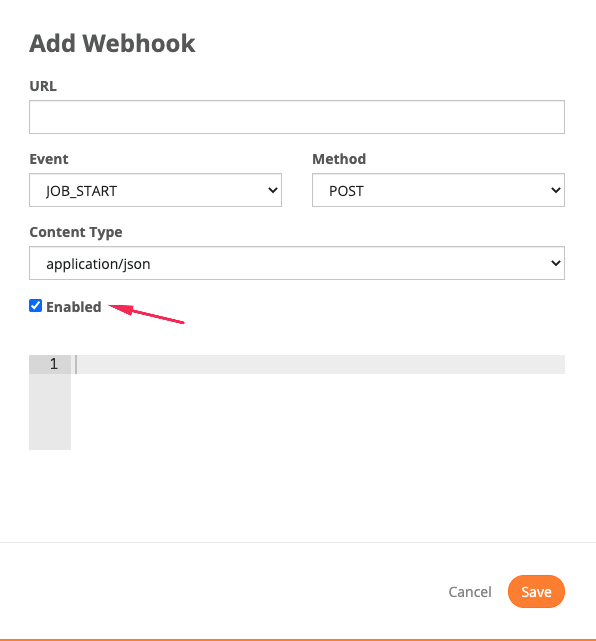This screenshot has width=596, height=641.
Task: Click the Event field label
Action: pyautogui.click(x=49, y=159)
